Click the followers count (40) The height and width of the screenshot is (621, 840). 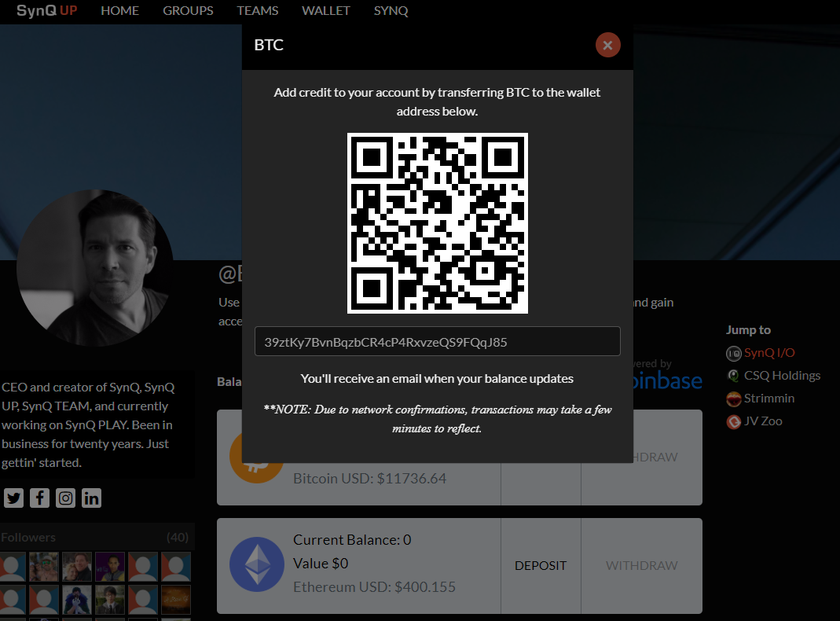[178, 538]
